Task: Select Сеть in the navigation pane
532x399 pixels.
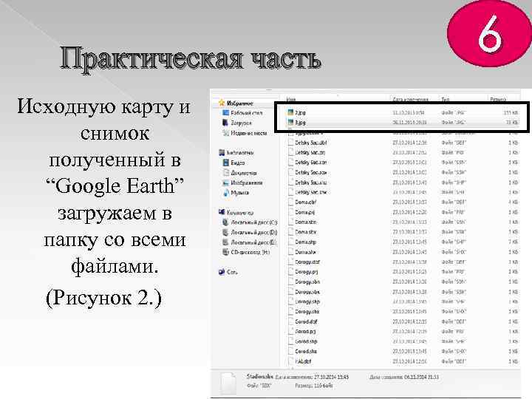Action: click(232, 272)
